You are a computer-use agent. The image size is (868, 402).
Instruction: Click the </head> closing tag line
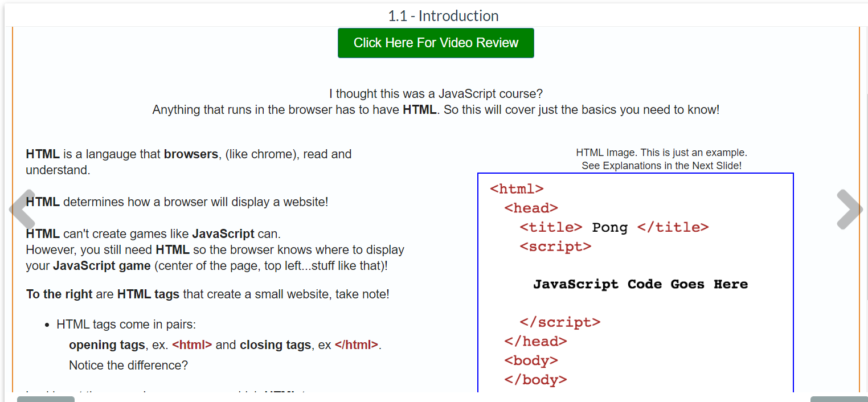pos(535,342)
